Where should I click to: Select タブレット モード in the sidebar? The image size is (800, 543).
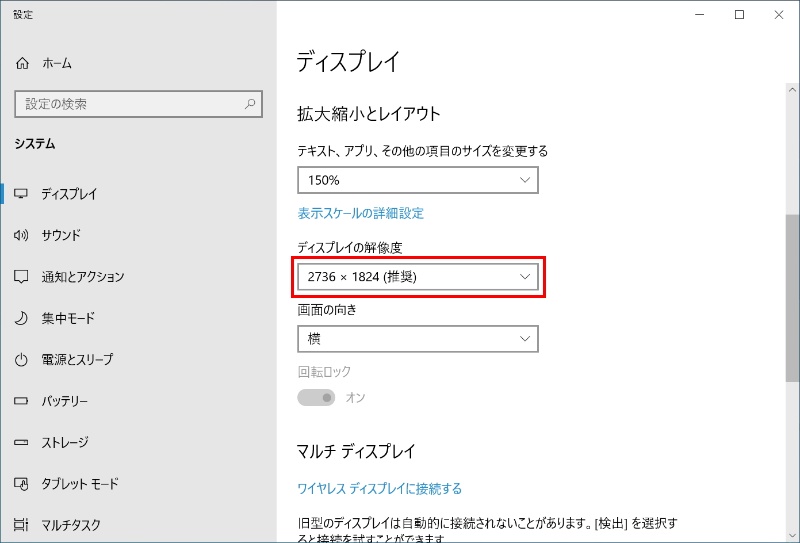(80, 484)
